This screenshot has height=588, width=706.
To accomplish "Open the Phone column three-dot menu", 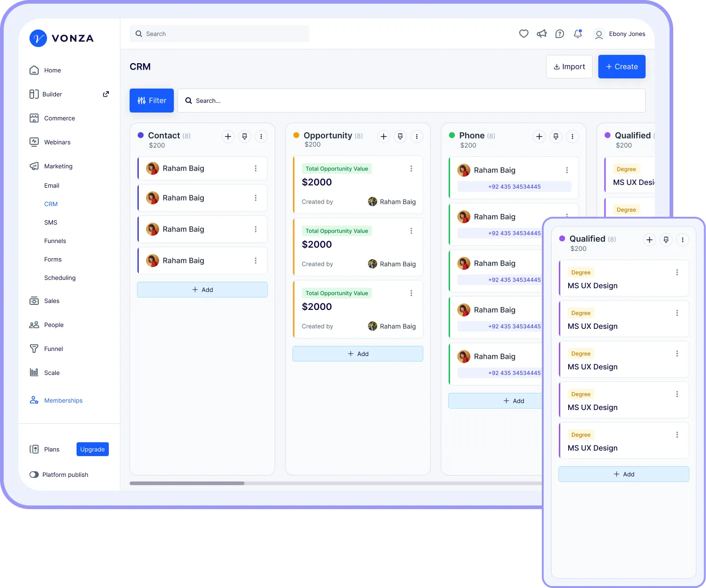I will [572, 137].
